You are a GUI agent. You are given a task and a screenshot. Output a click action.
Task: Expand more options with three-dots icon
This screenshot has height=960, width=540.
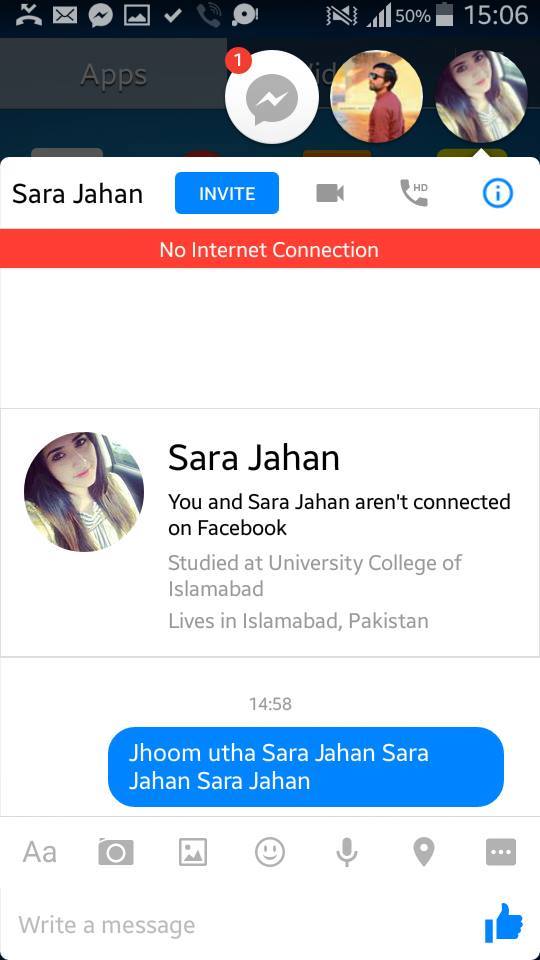point(501,852)
